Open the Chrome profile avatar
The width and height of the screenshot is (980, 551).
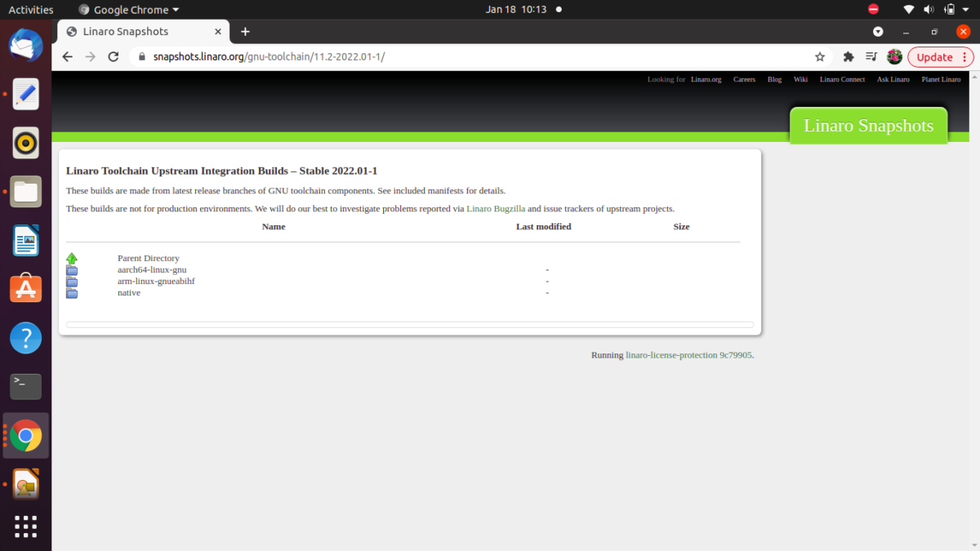(894, 57)
